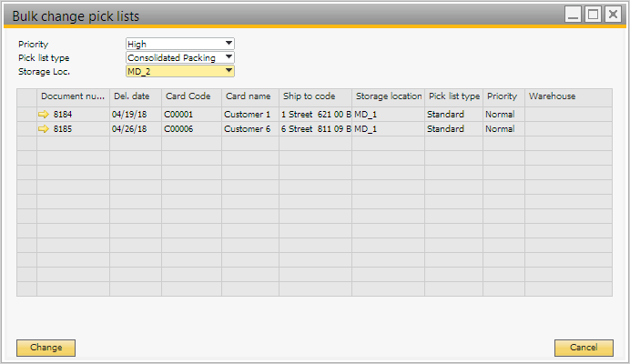The width and height of the screenshot is (630, 364).
Task: Click the Customer 1 card name cell
Action: point(249,115)
